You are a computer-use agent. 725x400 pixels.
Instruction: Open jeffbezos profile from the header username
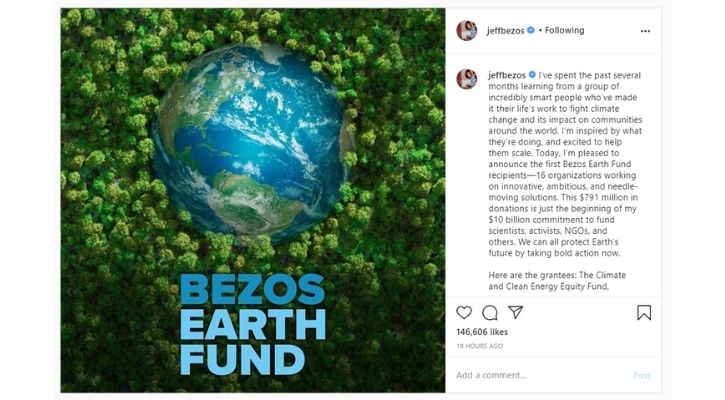pyautogui.click(x=504, y=31)
